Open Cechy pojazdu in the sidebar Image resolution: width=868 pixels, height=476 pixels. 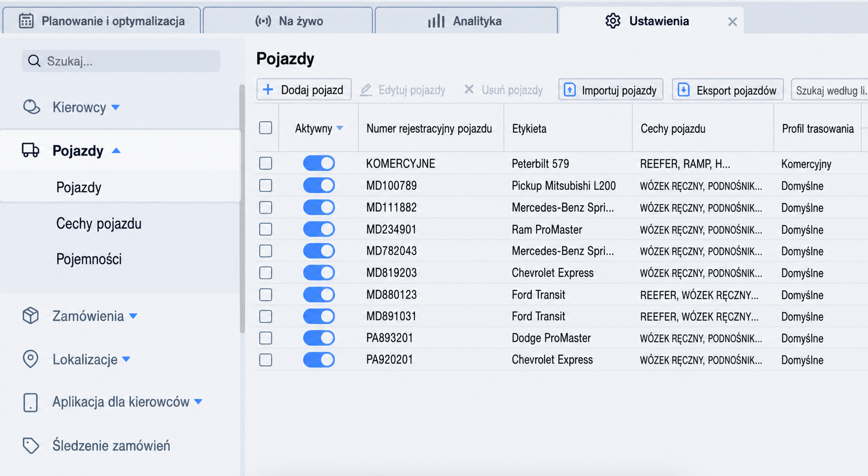click(99, 223)
